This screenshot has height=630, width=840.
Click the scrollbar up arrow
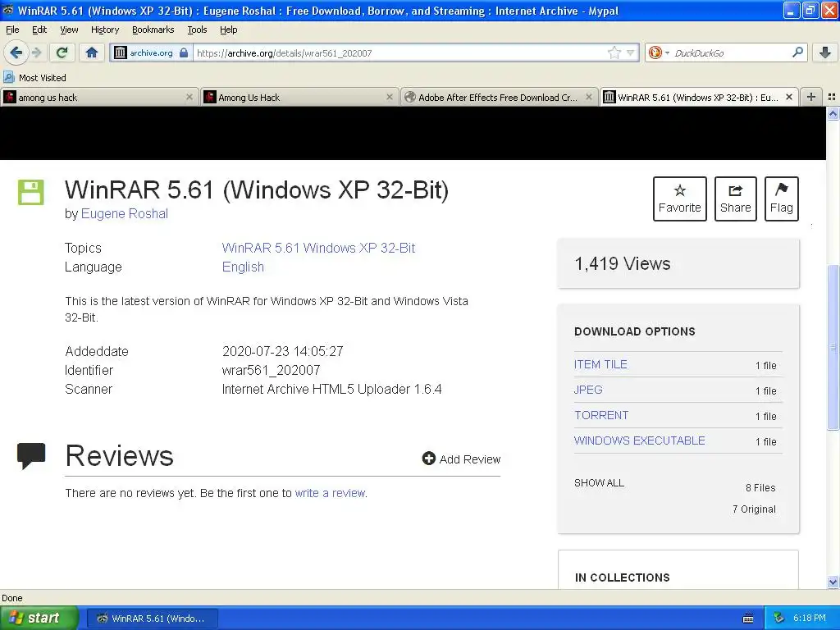click(833, 113)
